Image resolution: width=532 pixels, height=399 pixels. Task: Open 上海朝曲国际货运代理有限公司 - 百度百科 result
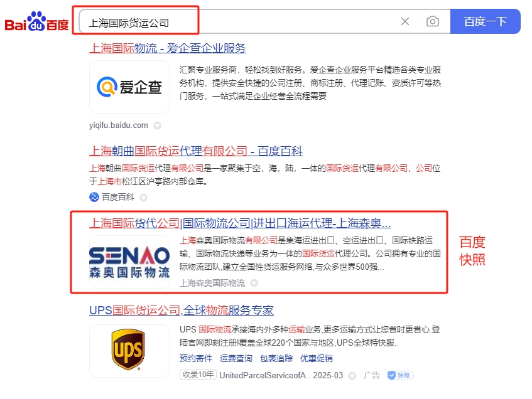click(196, 151)
